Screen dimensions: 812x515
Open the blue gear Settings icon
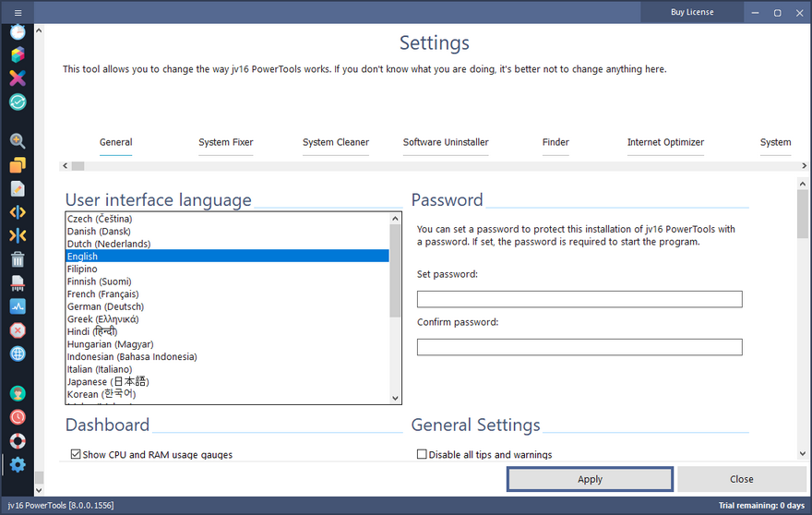(18, 465)
